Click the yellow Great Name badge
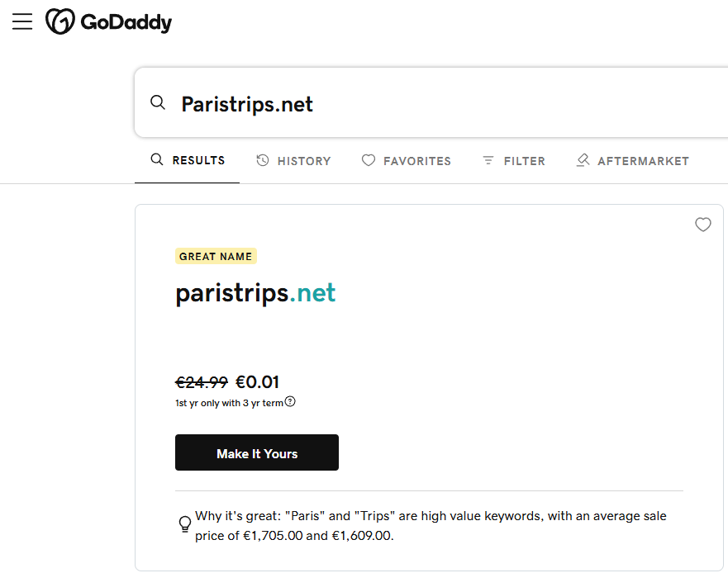This screenshot has height=573, width=728. [x=216, y=256]
